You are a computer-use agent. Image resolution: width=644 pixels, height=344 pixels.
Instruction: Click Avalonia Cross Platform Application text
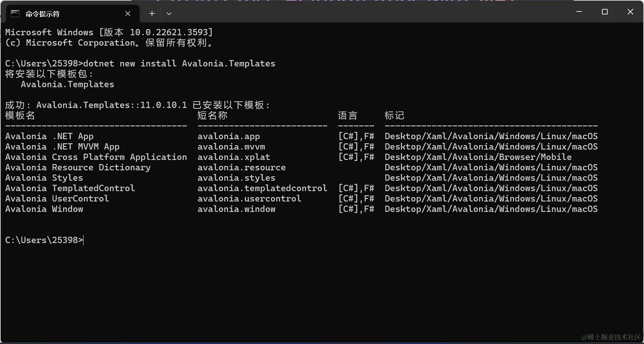pos(96,157)
